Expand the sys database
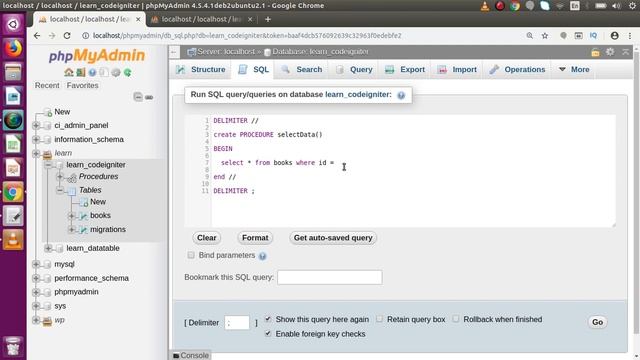Screen dimensions: 640x360 [x=36, y=306]
